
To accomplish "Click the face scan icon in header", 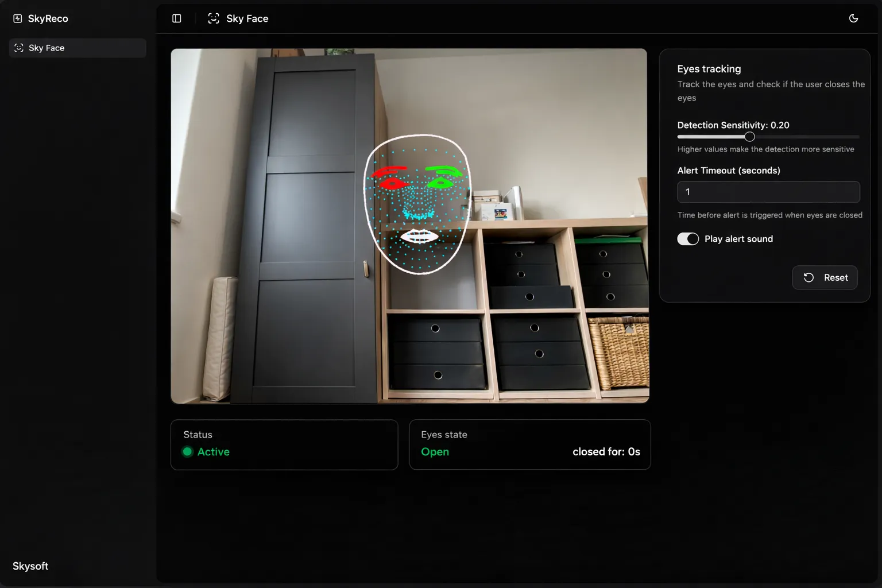I will [x=214, y=18].
